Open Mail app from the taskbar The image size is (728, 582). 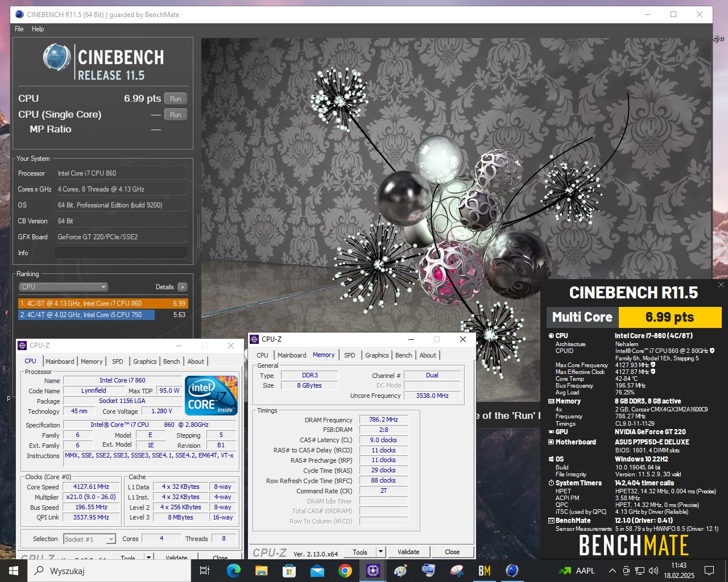[317, 571]
